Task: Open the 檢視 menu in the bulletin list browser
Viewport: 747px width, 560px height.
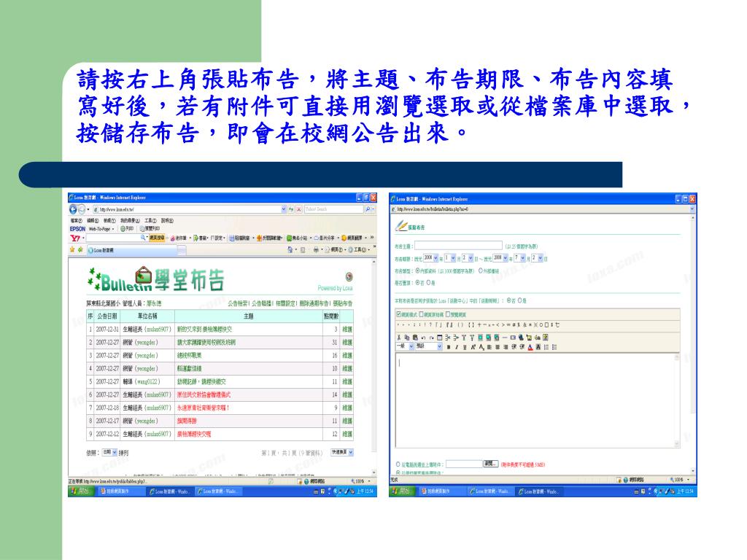Action: tap(109, 221)
